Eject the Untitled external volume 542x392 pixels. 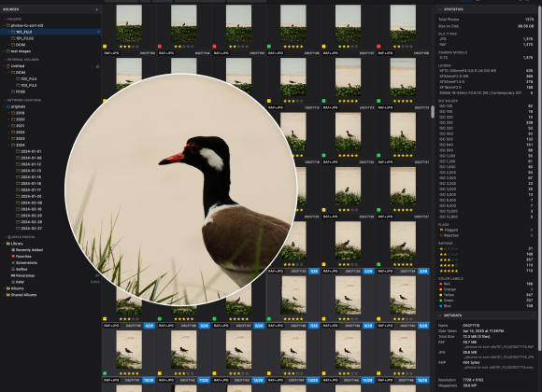coord(97,66)
